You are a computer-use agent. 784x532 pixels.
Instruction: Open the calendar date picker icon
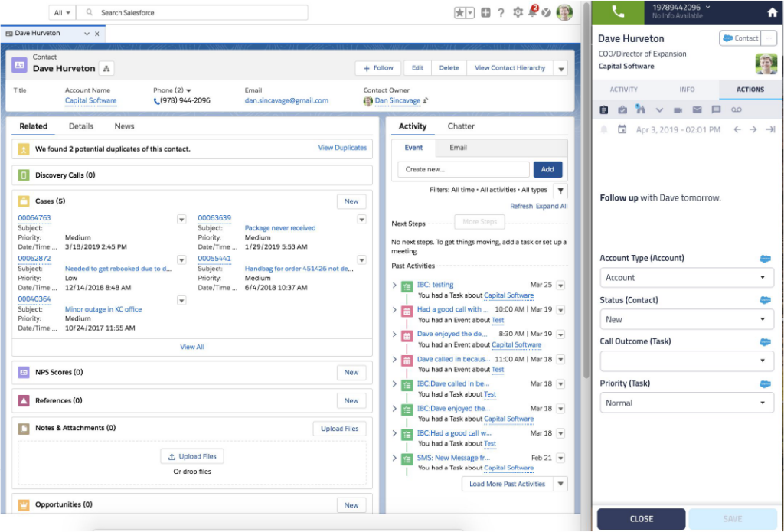[622, 129]
